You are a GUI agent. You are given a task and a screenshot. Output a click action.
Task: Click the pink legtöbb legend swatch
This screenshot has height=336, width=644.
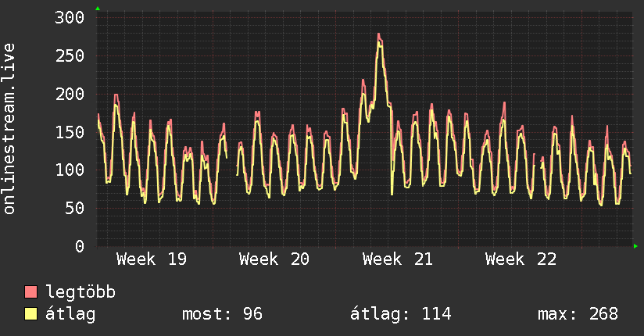coord(30,292)
